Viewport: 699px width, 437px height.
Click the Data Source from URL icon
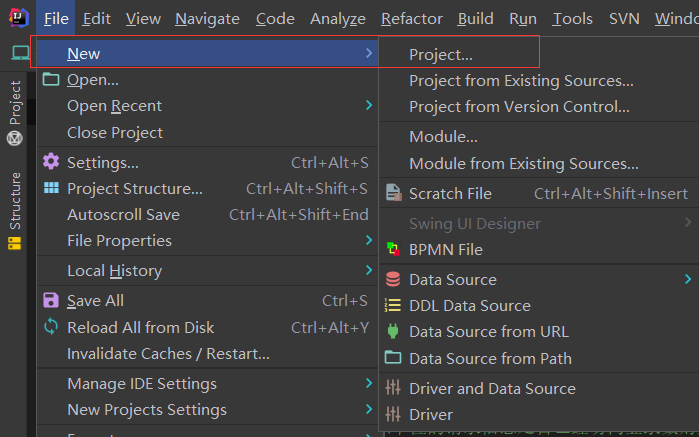coord(393,332)
